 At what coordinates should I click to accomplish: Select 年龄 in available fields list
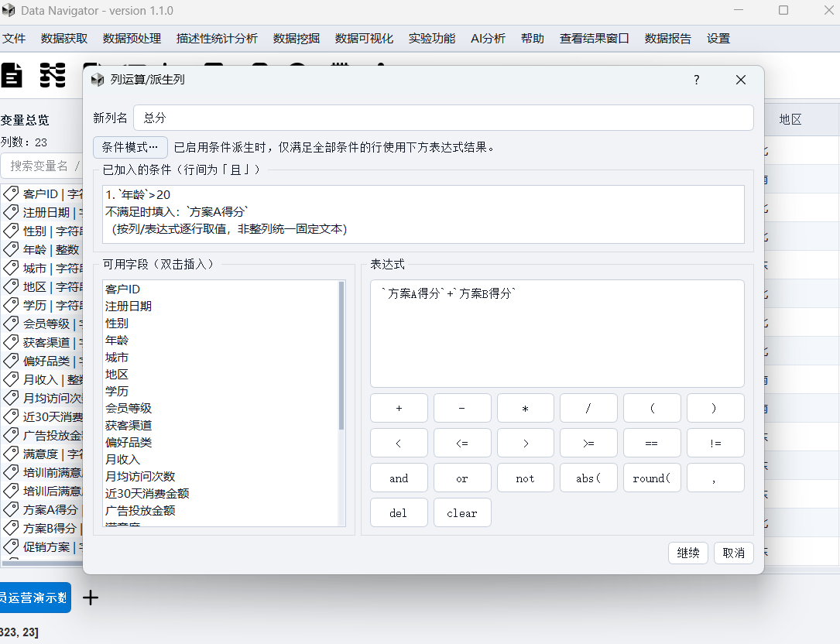coord(221,341)
